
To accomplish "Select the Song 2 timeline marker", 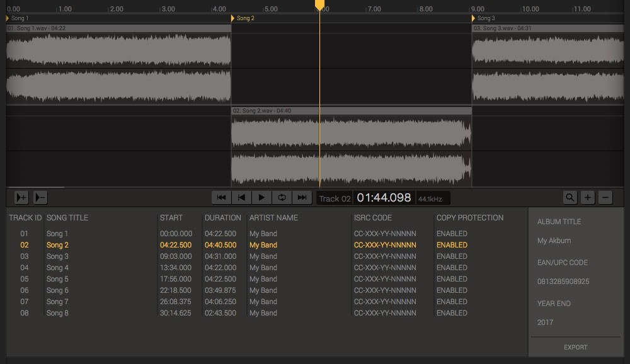I will tap(243, 18).
